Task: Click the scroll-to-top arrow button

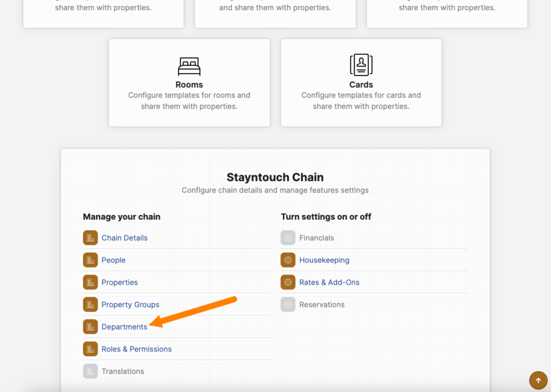Action: (538, 381)
